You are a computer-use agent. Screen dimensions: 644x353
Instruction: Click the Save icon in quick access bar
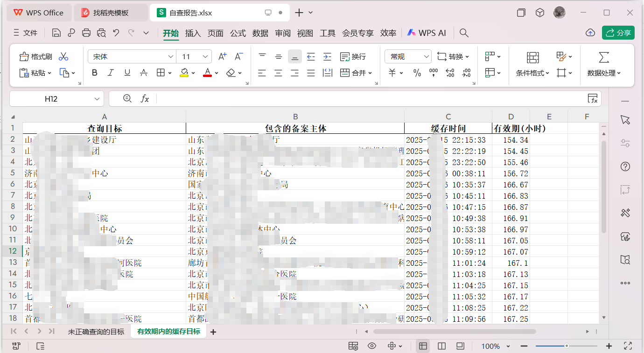point(56,33)
